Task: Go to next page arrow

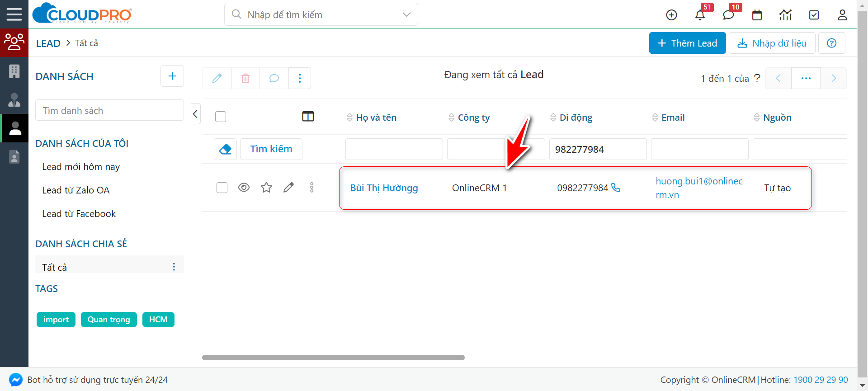Action: pyautogui.click(x=834, y=78)
